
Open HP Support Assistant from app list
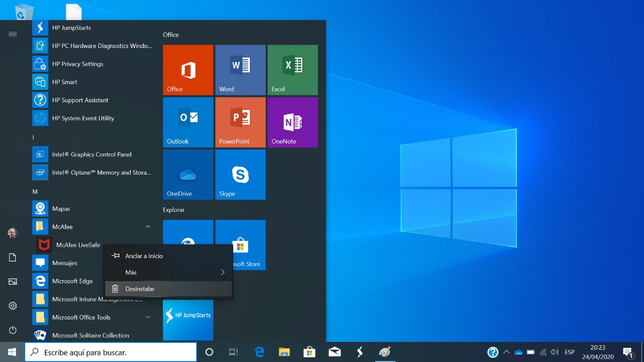tap(80, 100)
